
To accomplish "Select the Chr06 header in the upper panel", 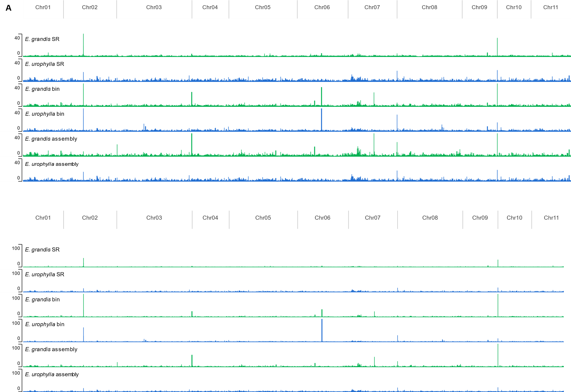I will pos(322,7).
